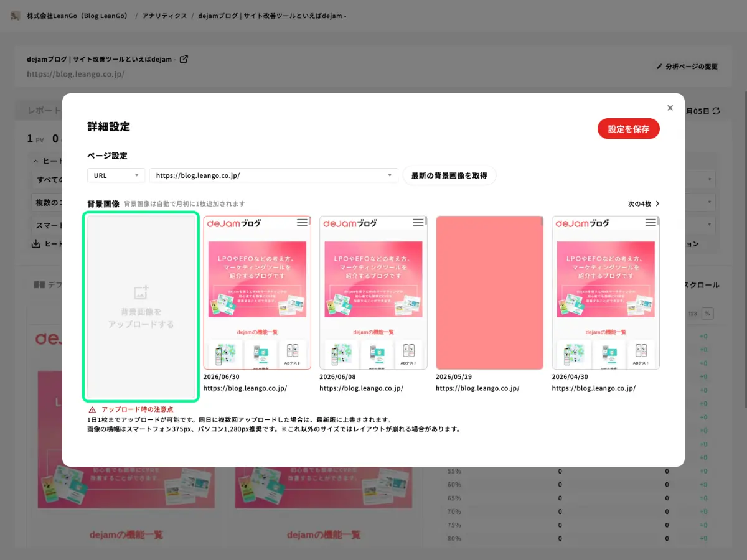The image size is (747, 560).
Task: Click https://blog.leango.co.jp/ under 2026/04/30 thumbnail
Action: [x=594, y=388]
